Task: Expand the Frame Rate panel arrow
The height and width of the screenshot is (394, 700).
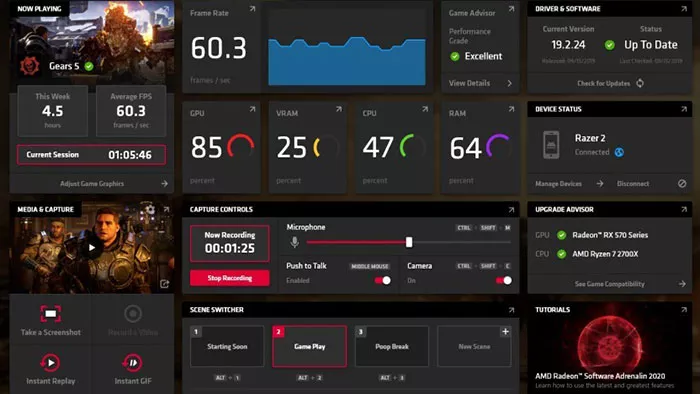Action: (252, 9)
